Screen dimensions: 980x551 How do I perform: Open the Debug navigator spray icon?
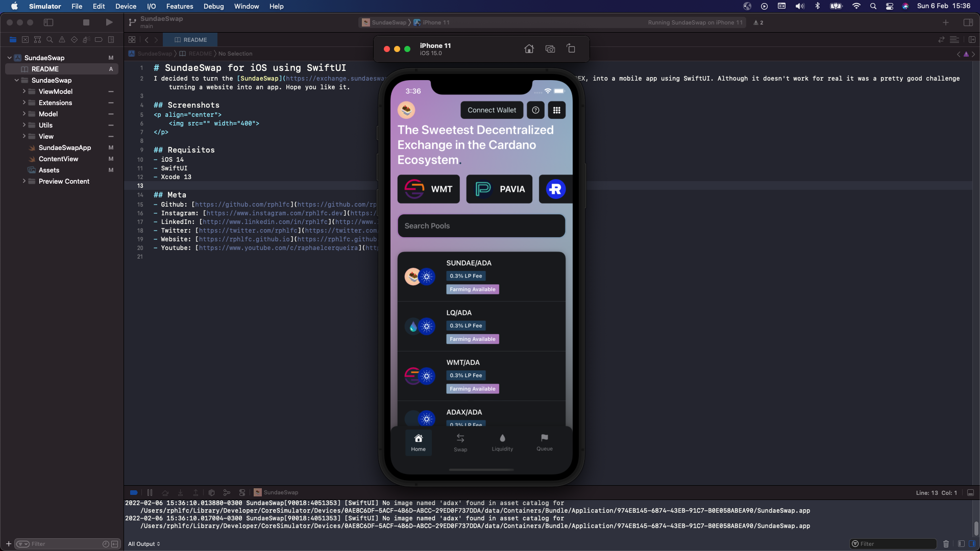pyautogui.click(x=86, y=40)
